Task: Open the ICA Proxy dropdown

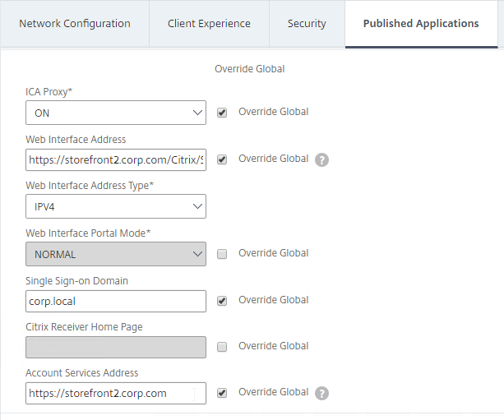Action: coord(116,113)
